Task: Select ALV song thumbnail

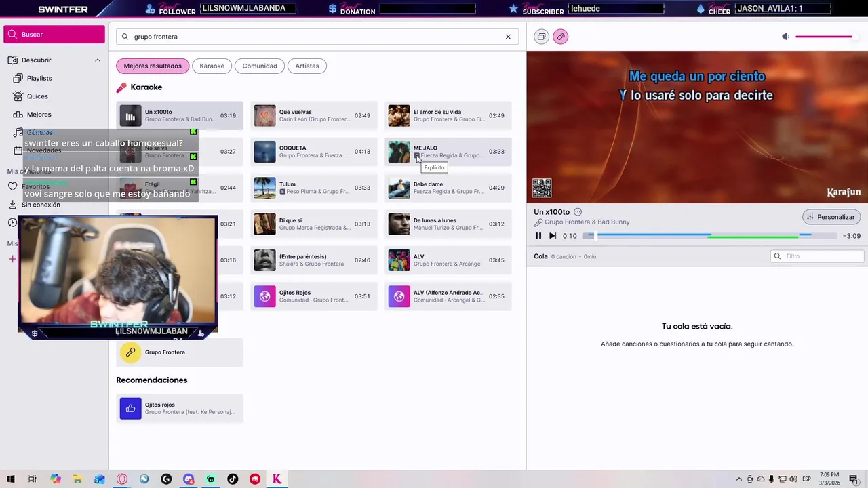Action: [399, 260]
